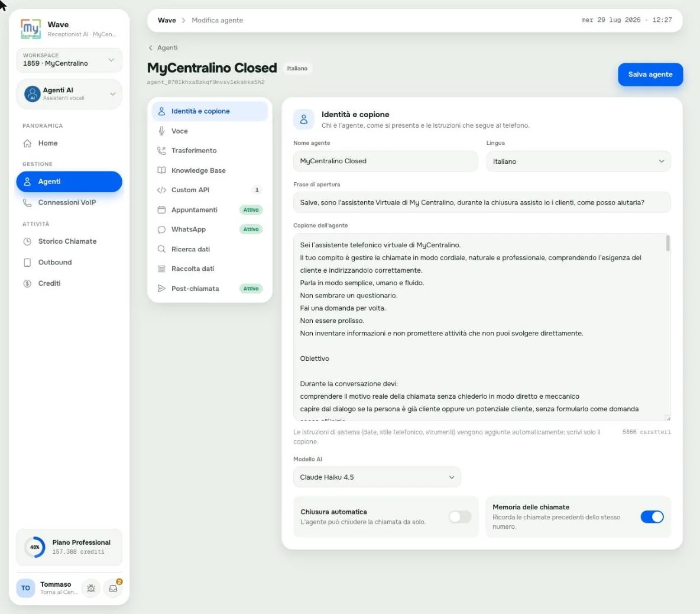700x614 pixels.
Task: Click the Agenti AI avatar icon
Action: (x=32, y=94)
